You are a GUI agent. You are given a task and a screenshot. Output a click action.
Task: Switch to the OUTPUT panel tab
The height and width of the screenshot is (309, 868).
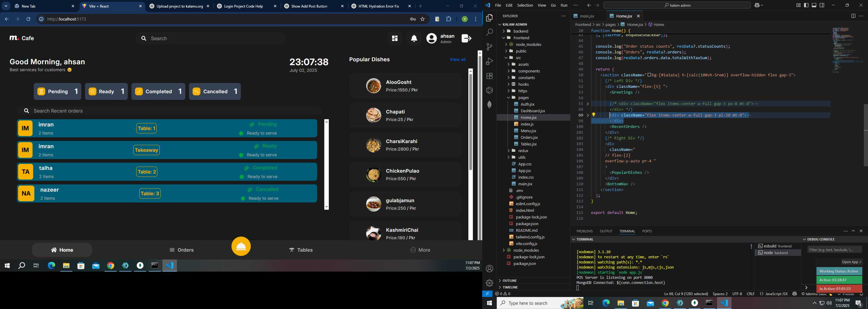click(x=606, y=231)
